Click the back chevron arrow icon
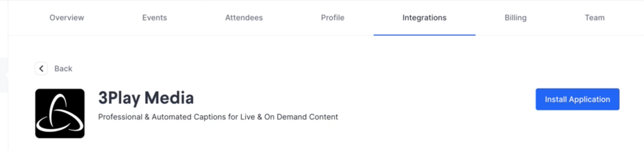The height and width of the screenshot is (150, 644). 41,68
